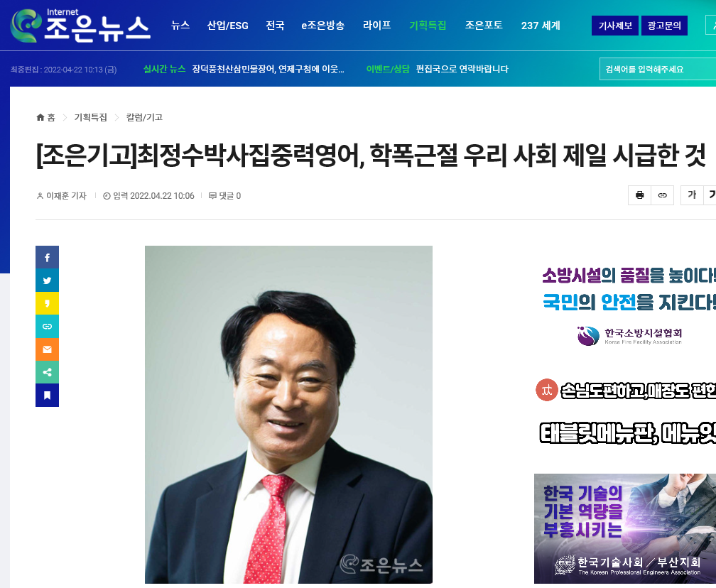Print the article using printer icon
This screenshot has width=716, height=588.
click(640, 195)
